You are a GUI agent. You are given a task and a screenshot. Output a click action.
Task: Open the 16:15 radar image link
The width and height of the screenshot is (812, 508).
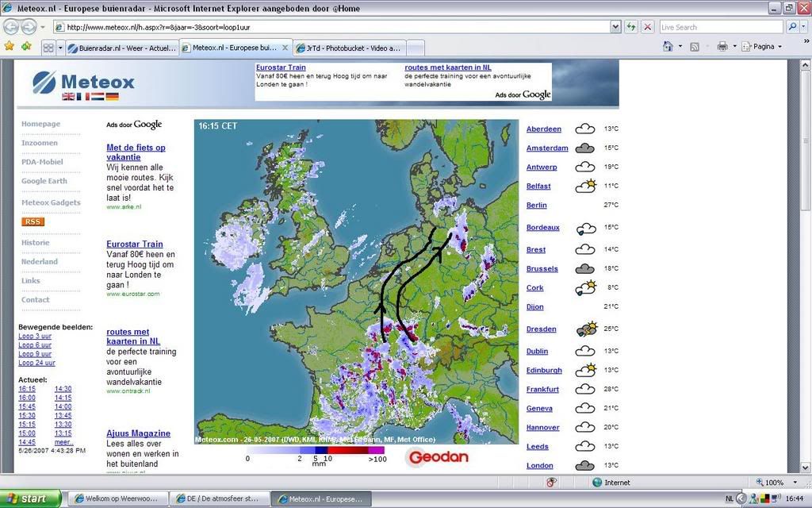[27, 389]
